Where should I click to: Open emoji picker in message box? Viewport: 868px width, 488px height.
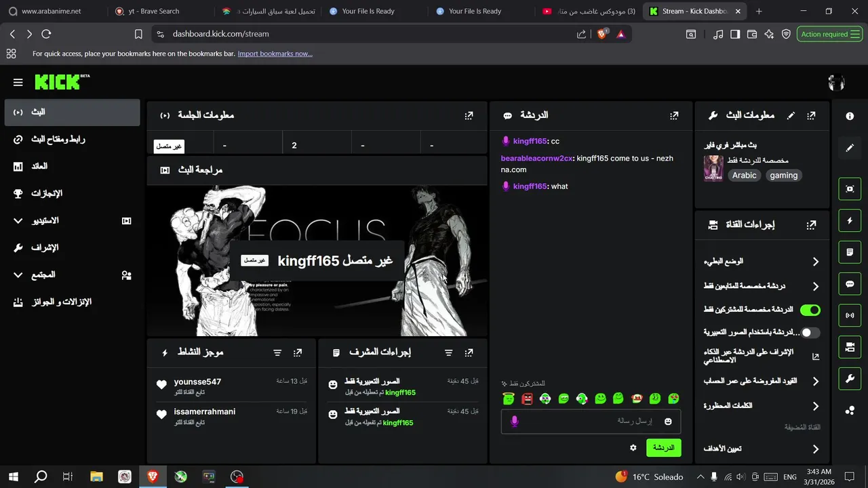668,422
